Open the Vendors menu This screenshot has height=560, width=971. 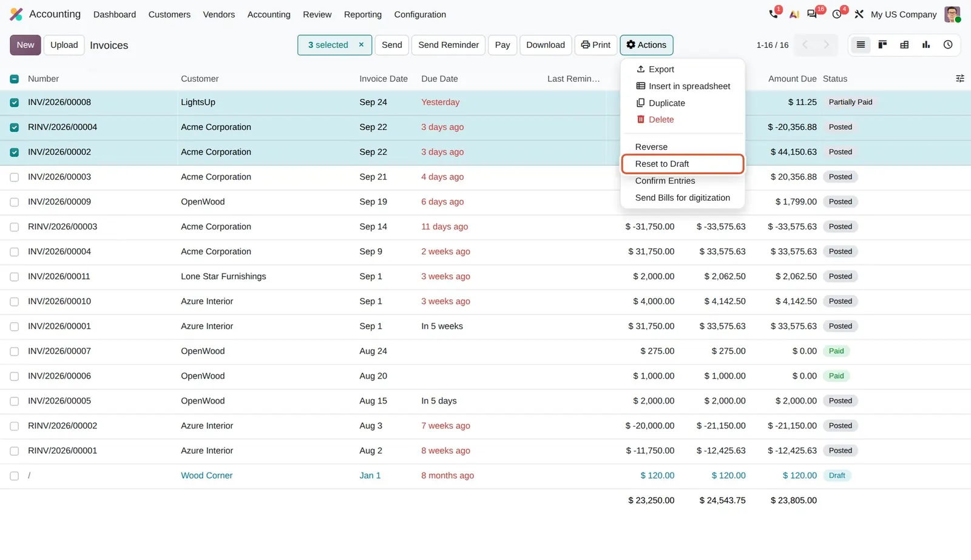coord(218,15)
